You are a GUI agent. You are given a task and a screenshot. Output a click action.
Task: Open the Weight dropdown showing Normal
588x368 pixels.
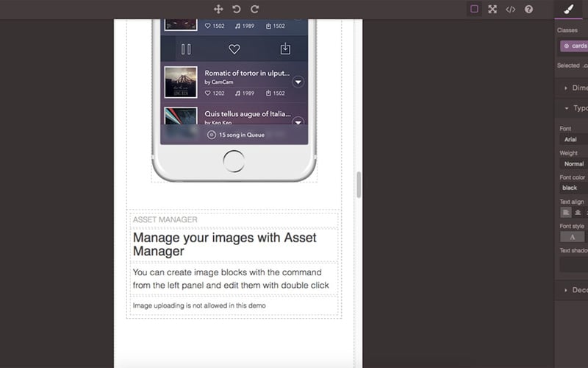click(574, 163)
